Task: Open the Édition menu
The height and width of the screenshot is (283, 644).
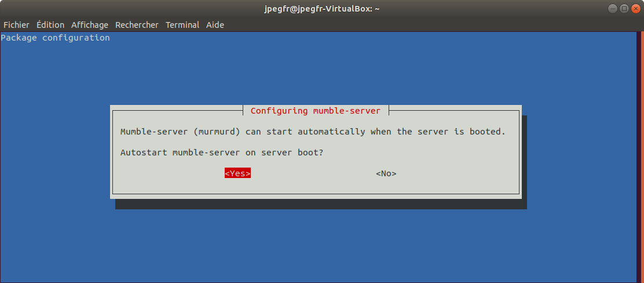Action: point(50,25)
